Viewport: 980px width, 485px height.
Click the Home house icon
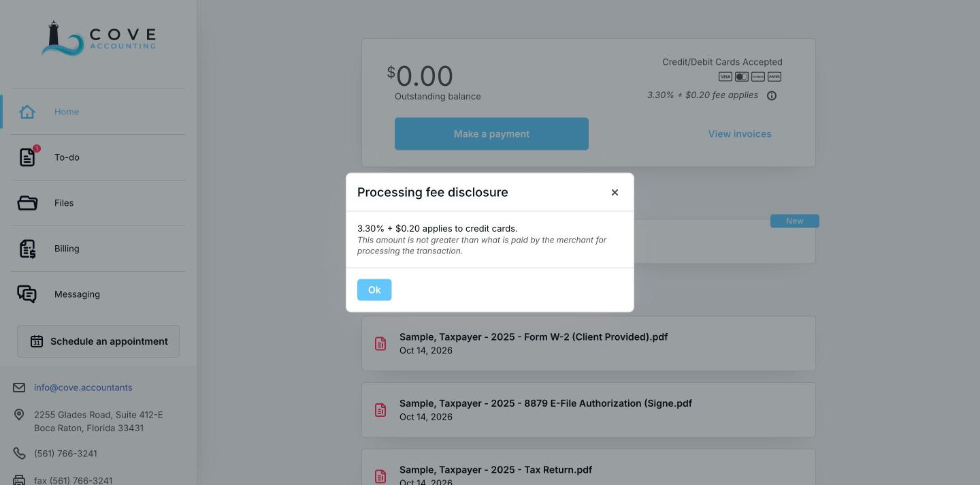[x=27, y=112]
